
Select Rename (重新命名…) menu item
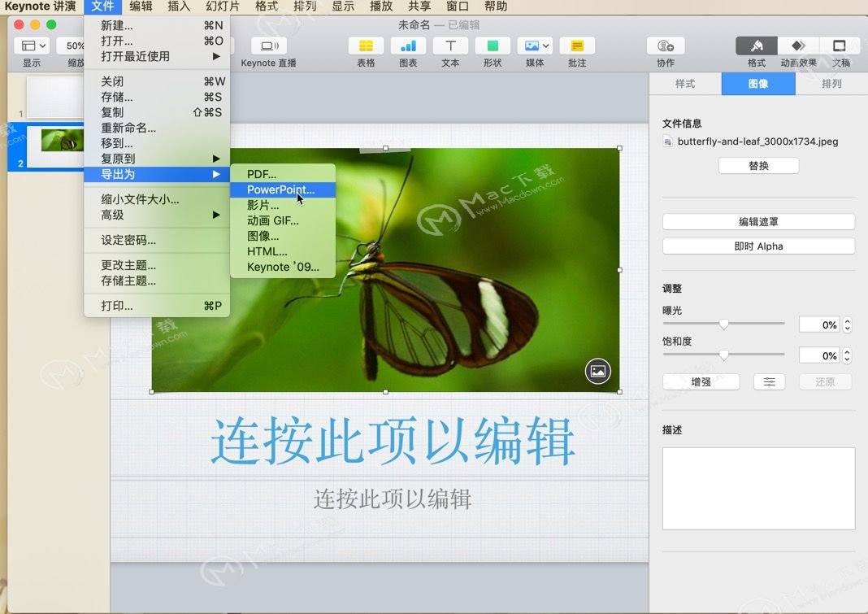click(x=157, y=128)
